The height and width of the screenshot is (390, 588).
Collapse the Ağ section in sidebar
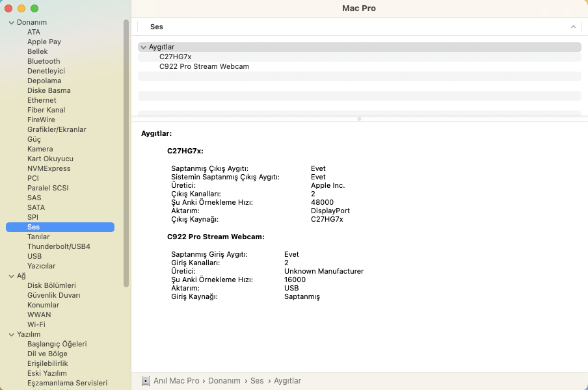[x=12, y=276]
